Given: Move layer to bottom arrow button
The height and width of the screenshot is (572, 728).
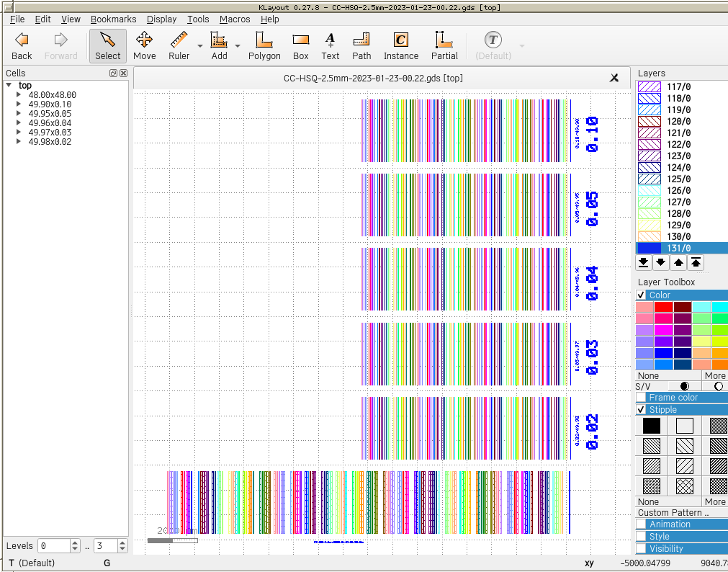Looking at the screenshot, I should coord(644,262).
